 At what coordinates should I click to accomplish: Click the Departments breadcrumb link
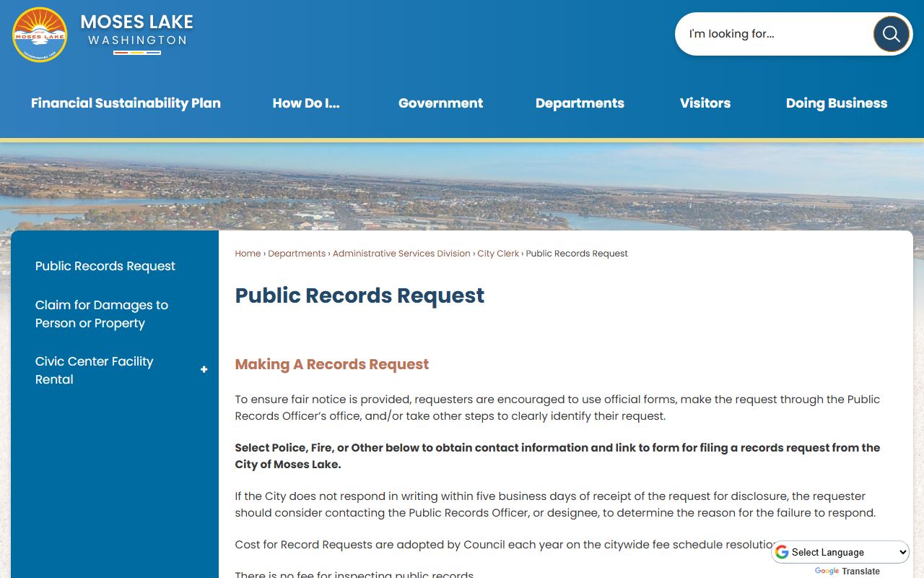click(297, 254)
